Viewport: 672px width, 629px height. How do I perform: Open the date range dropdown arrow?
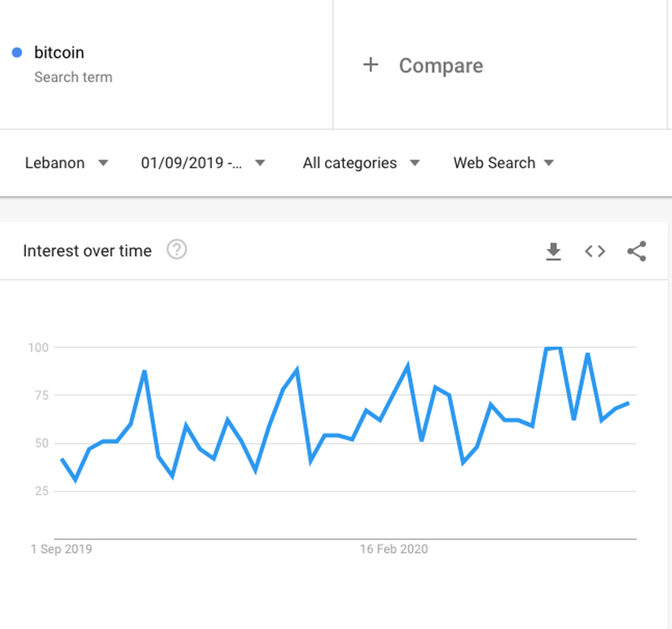260,164
